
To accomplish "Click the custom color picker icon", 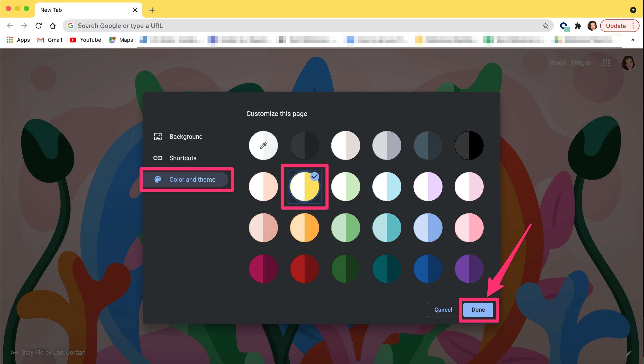I will [263, 145].
